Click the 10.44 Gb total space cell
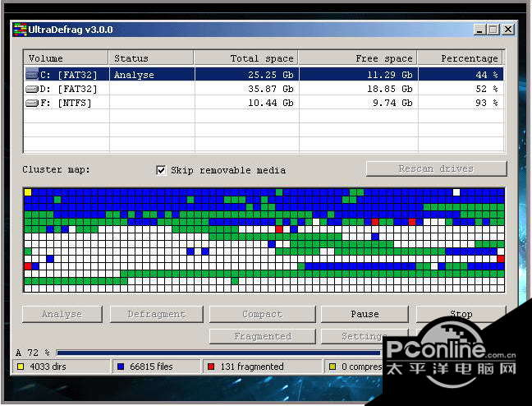 tap(247, 103)
